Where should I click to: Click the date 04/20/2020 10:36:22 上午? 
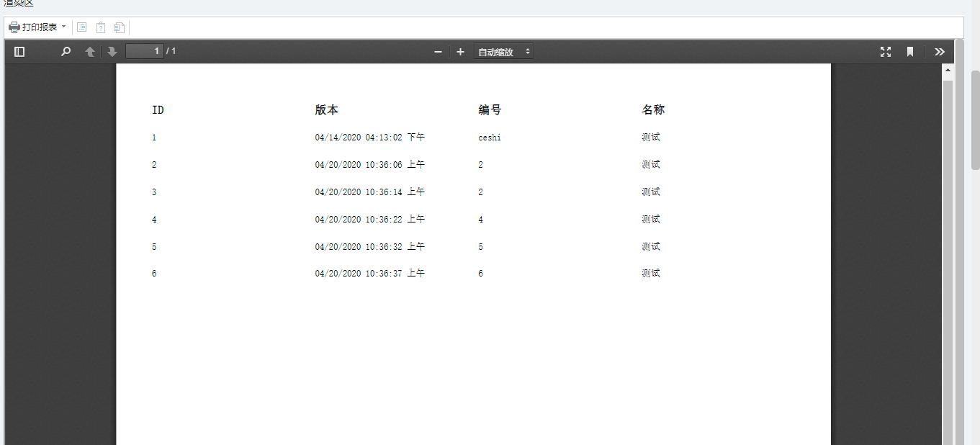370,220
